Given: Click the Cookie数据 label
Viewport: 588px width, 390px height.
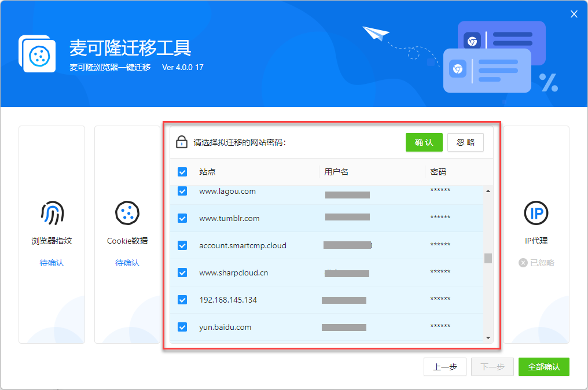Looking at the screenshot, I should [127, 241].
